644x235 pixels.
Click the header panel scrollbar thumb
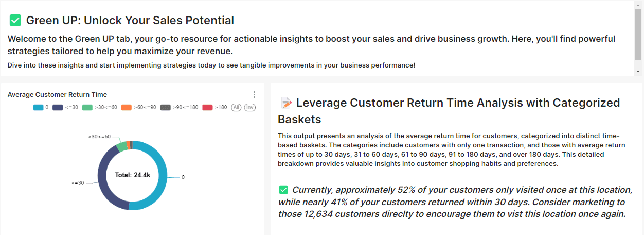coord(638,33)
